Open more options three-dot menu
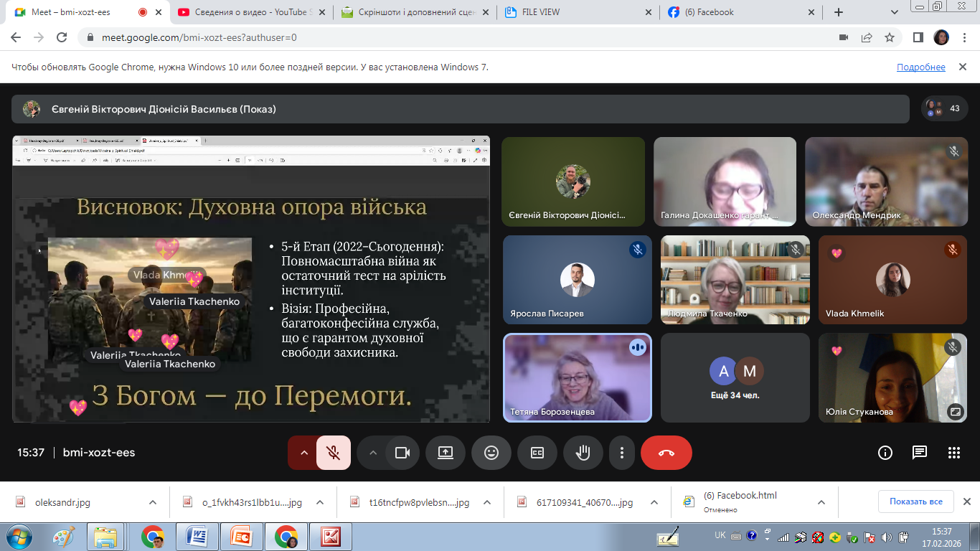Image resolution: width=980 pixels, height=551 pixels. tap(622, 453)
